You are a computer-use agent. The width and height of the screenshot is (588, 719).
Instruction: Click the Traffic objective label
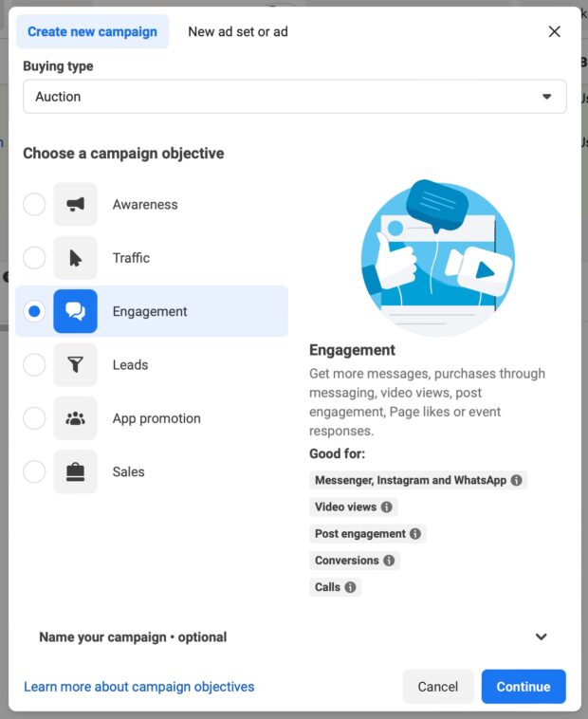click(x=131, y=258)
